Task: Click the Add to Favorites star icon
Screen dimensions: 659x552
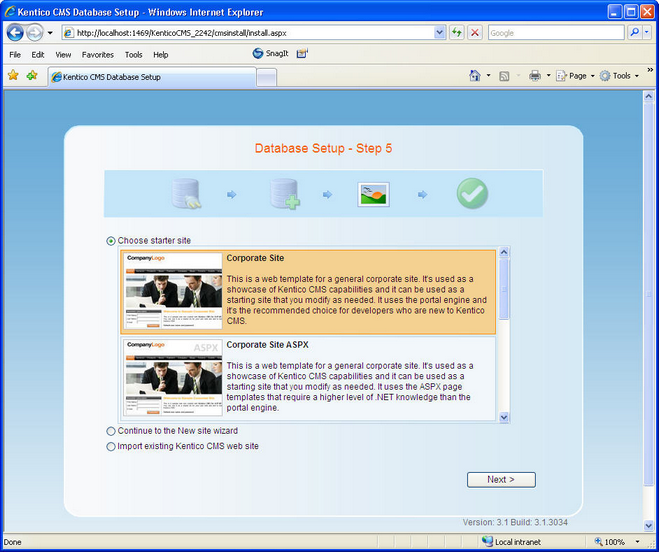Action: tap(32, 75)
